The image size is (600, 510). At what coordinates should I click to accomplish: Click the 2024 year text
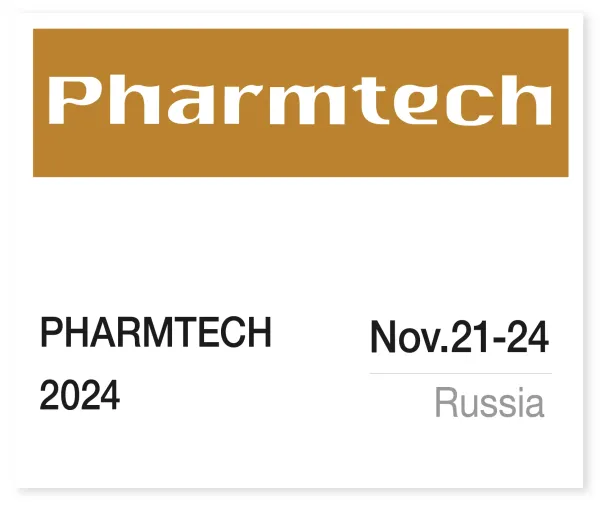click(79, 397)
